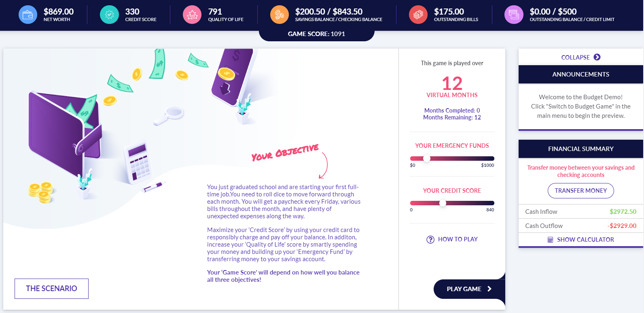Show the calculator link
The width and height of the screenshot is (644, 313).
coord(580,240)
